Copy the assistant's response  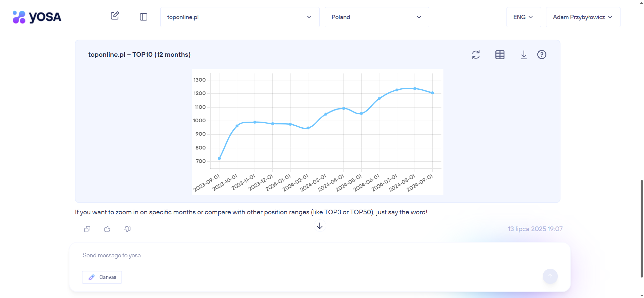(x=87, y=229)
